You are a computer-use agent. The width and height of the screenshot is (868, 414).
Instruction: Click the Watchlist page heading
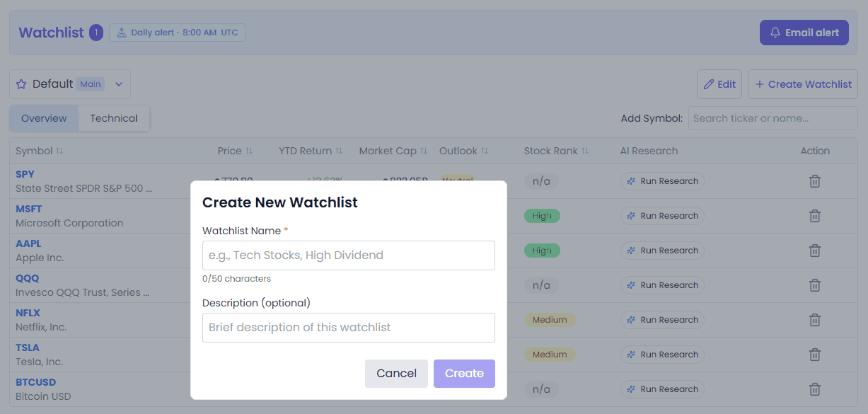[51, 33]
